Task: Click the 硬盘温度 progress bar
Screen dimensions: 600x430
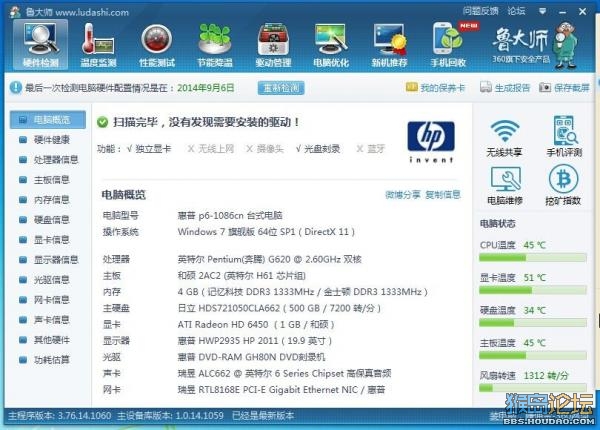Action: click(x=533, y=323)
